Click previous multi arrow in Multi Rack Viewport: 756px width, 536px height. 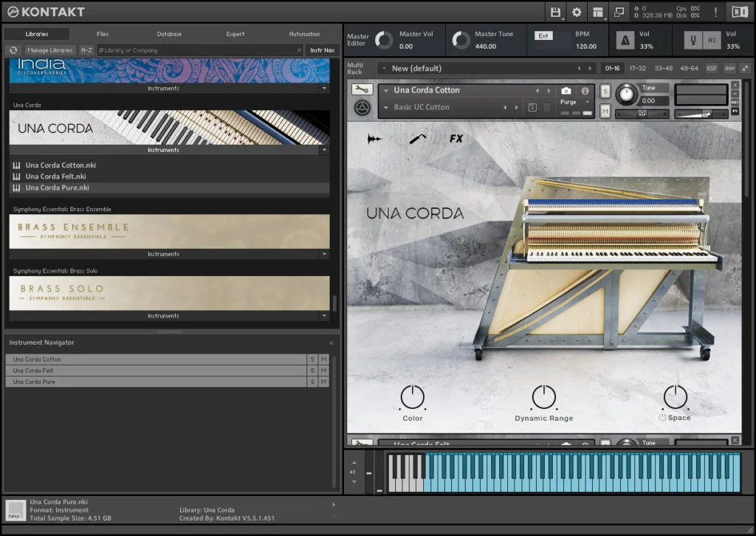tap(579, 69)
